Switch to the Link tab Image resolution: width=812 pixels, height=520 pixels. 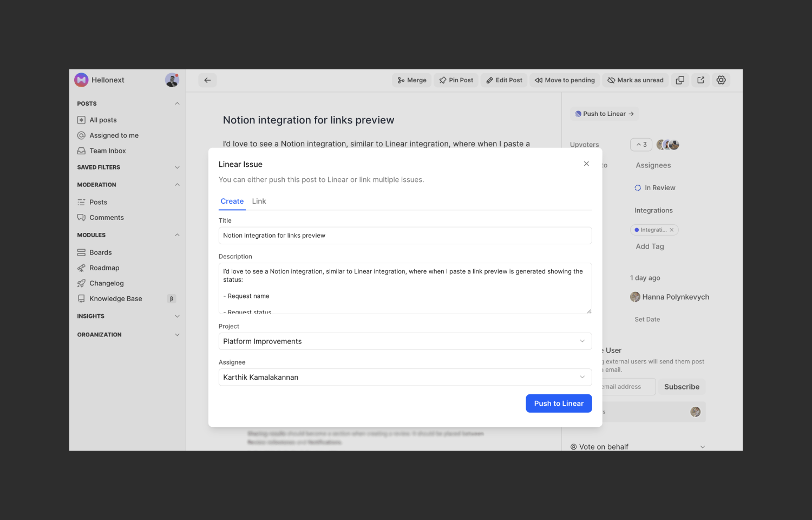(x=259, y=201)
